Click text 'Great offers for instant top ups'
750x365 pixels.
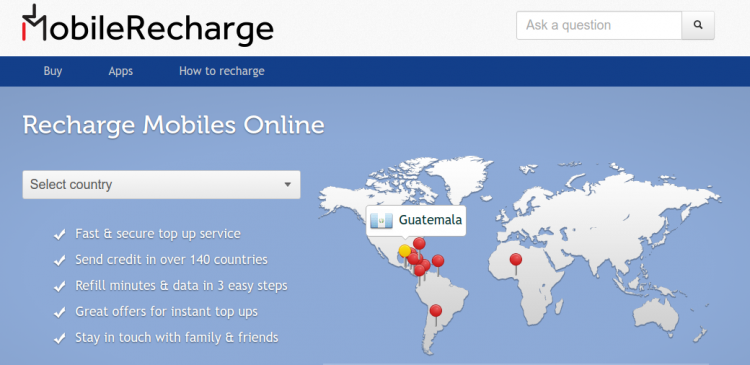coord(166,312)
